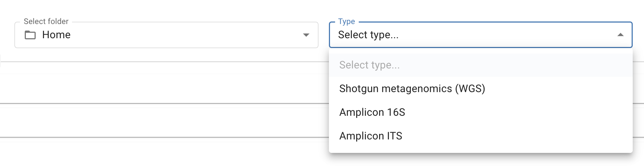Viewport: 644px width, 166px height.
Task: Click the Home folder name text
Action: click(x=56, y=35)
